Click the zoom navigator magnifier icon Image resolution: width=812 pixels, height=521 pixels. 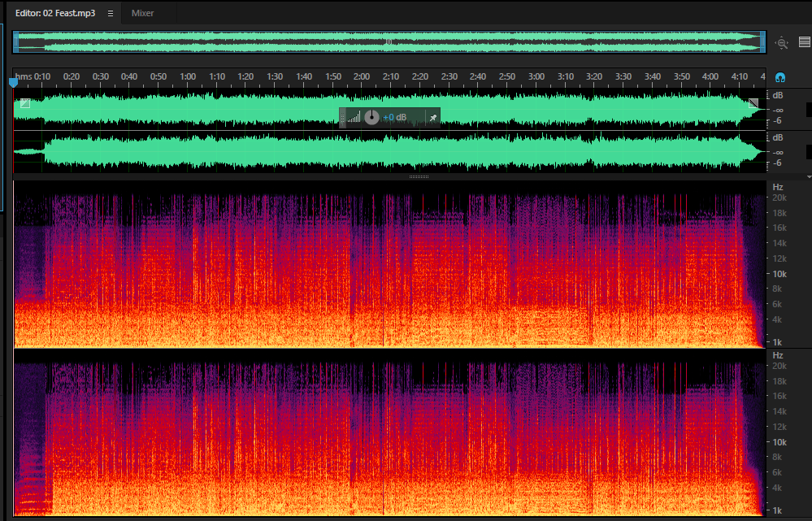781,43
